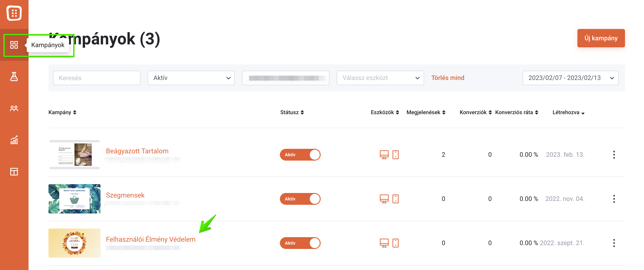Open the Campaigns grid icon in sidebar

14,45
